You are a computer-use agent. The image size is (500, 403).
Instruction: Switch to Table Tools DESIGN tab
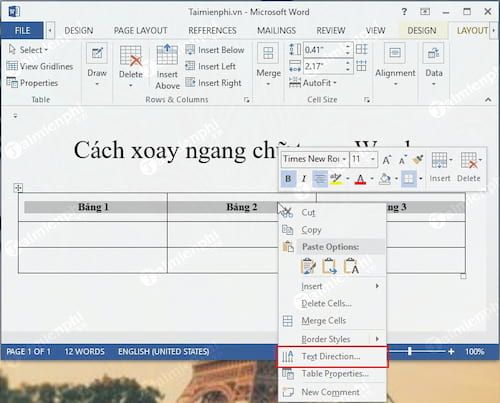[422, 31]
